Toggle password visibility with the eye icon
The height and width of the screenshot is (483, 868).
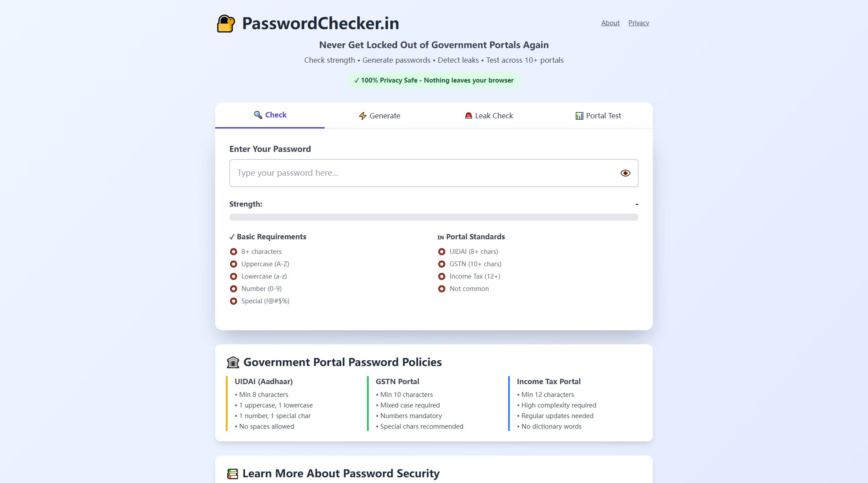click(x=625, y=173)
